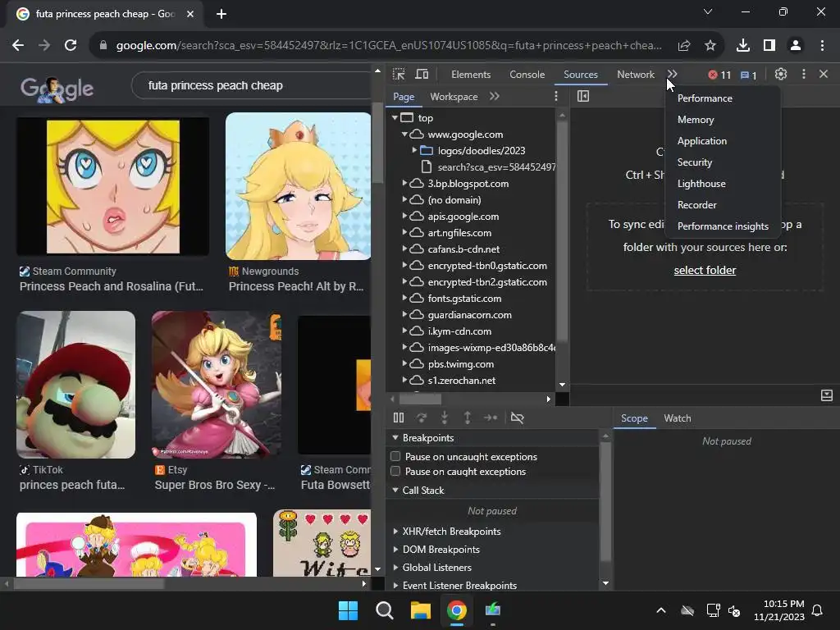This screenshot has width=840, height=630.
Task: Choose Performance insights from the overflow menu
Action: click(x=723, y=226)
